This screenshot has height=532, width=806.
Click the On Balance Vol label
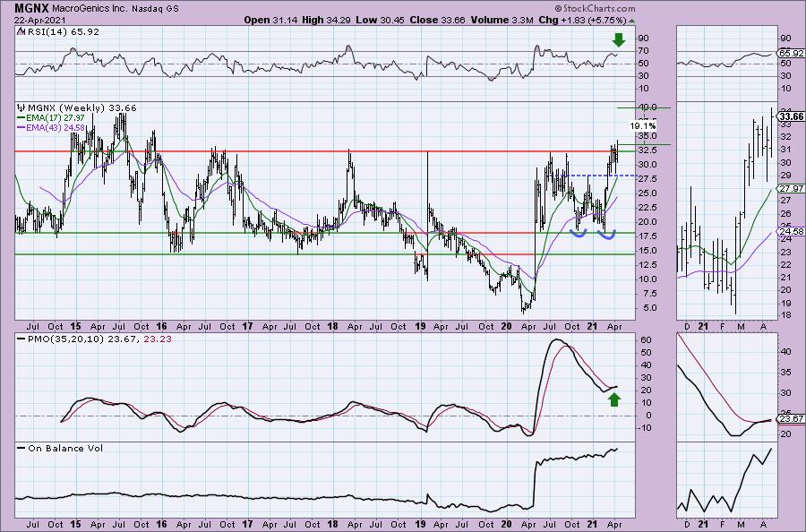point(65,448)
